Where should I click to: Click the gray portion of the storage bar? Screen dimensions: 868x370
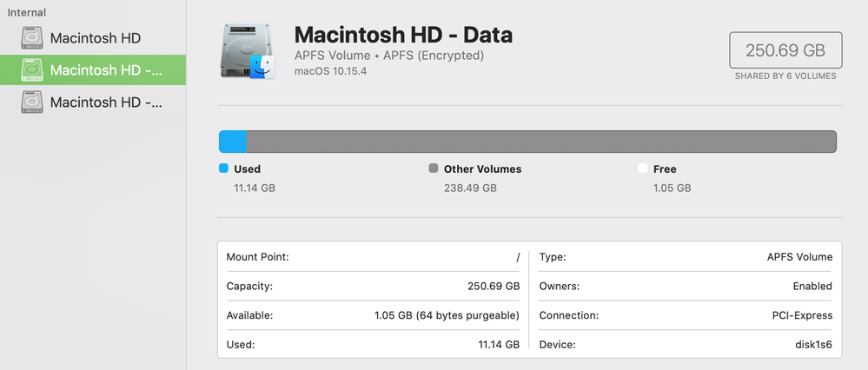[x=540, y=142]
